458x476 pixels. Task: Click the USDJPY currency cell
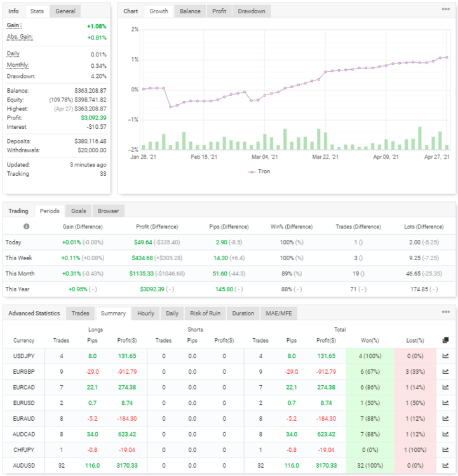pos(24,356)
